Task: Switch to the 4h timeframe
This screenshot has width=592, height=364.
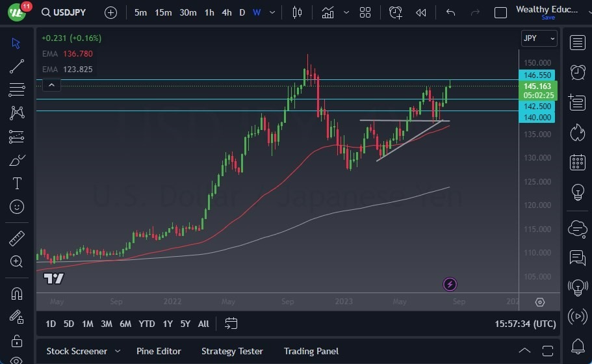Action: (x=227, y=12)
